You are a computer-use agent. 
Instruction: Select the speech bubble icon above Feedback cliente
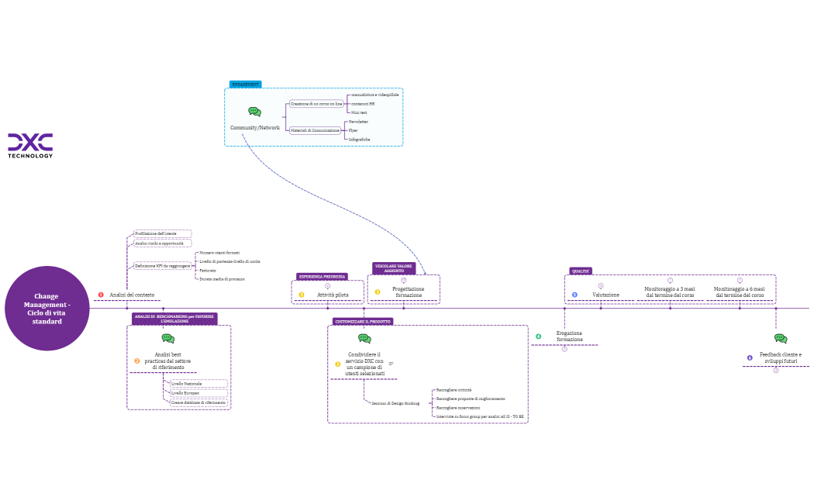(781, 338)
